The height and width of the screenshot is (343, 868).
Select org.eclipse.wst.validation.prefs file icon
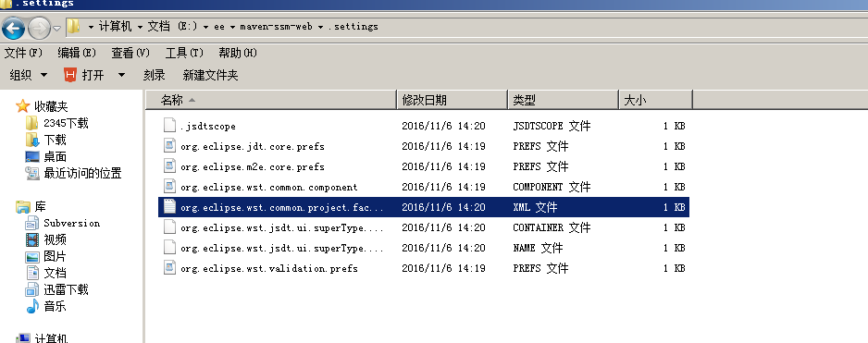(x=169, y=268)
